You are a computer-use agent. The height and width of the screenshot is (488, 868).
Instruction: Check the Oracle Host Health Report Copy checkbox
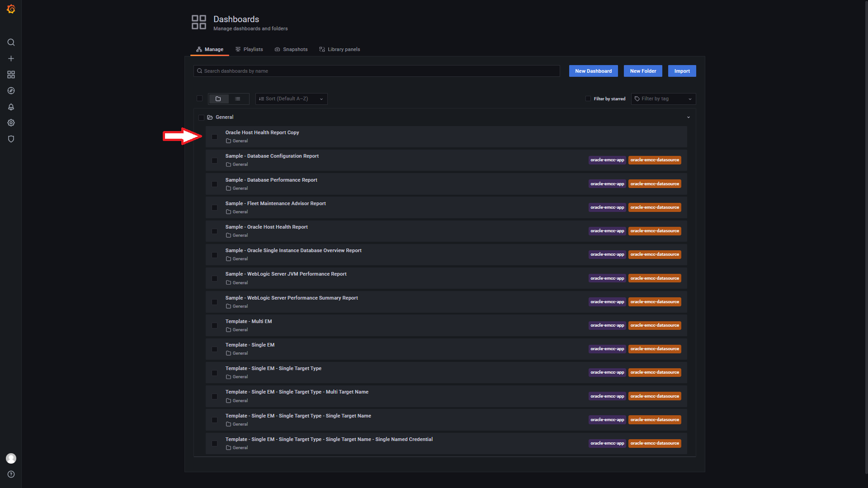coord(215,137)
